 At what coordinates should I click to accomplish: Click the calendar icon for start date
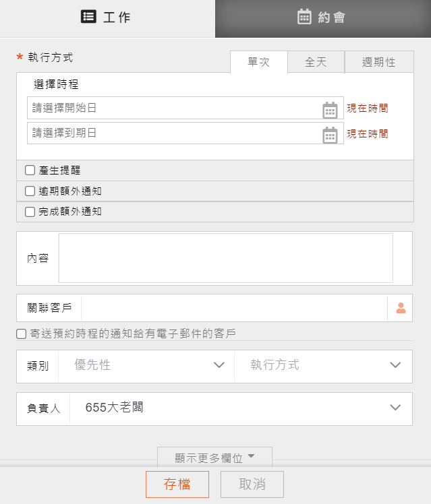(x=330, y=110)
